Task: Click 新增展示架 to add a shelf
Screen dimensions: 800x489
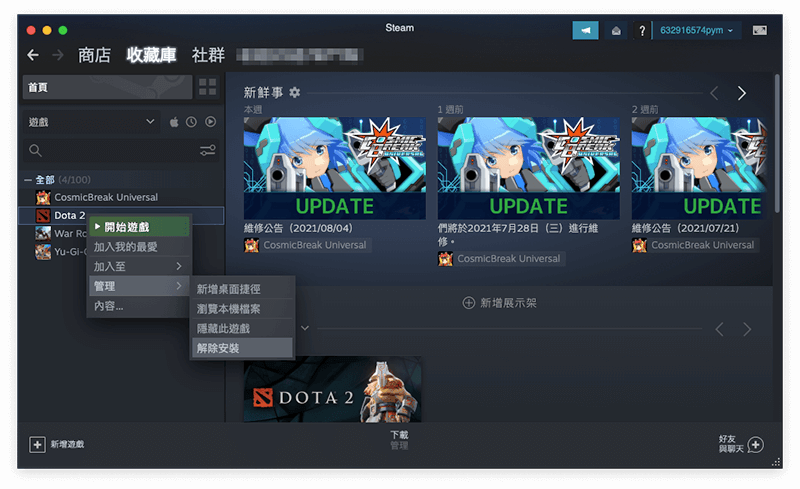Action: 499,303
